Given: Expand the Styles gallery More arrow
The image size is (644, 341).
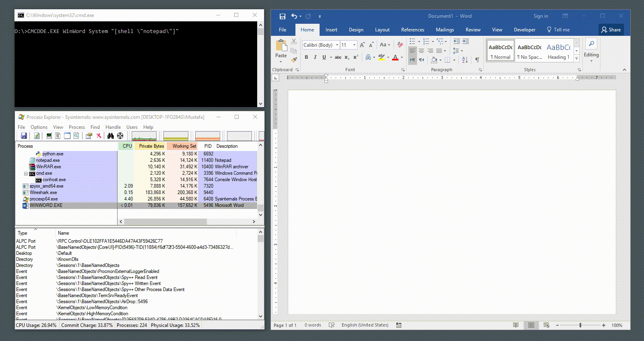Looking at the screenshot, I should 576,58.
